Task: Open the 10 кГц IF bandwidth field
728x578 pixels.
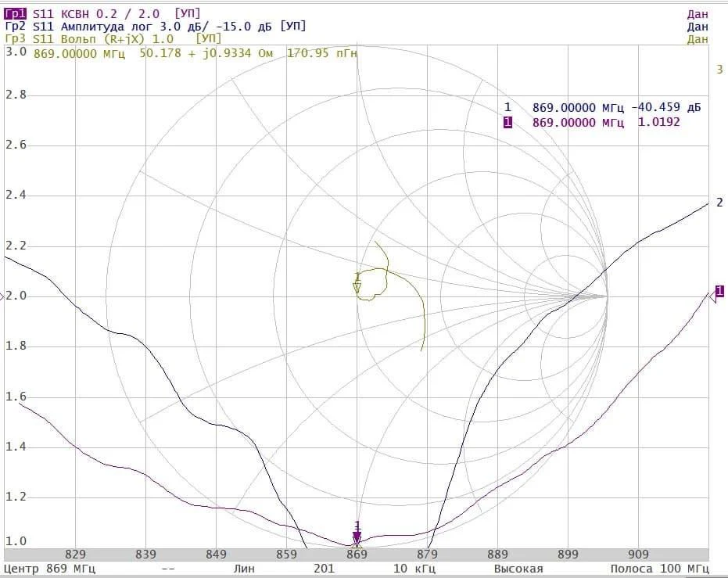Action: pyautogui.click(x=411, y=569)
